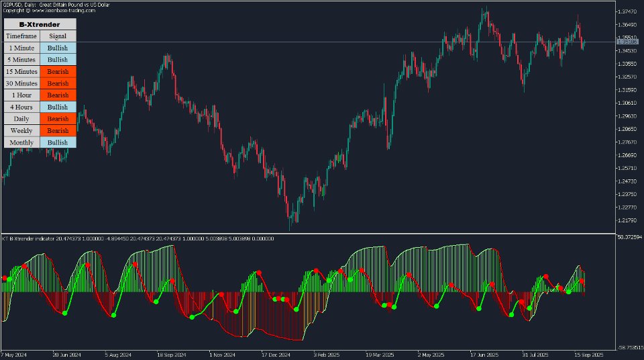The height and width of the screenshot is (360, 644).
Task: Click the 1.21790 price level on axis
Action: (627, 220)
